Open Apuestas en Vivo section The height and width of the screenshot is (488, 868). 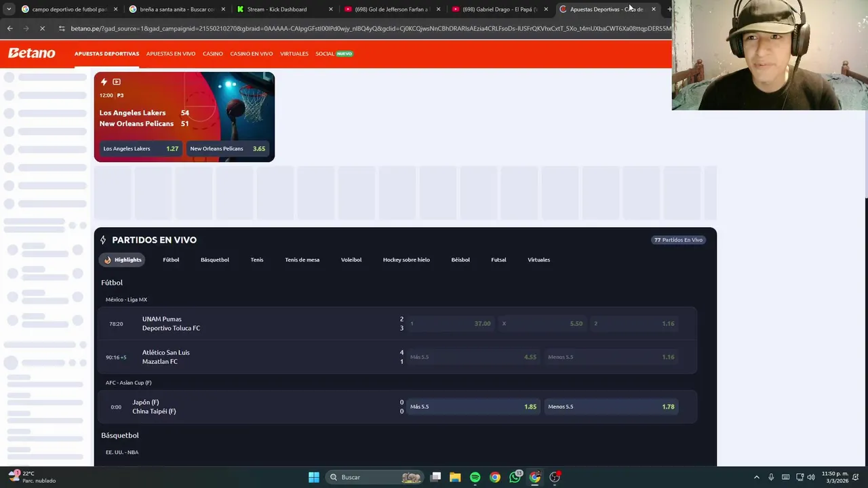(171, 54)
